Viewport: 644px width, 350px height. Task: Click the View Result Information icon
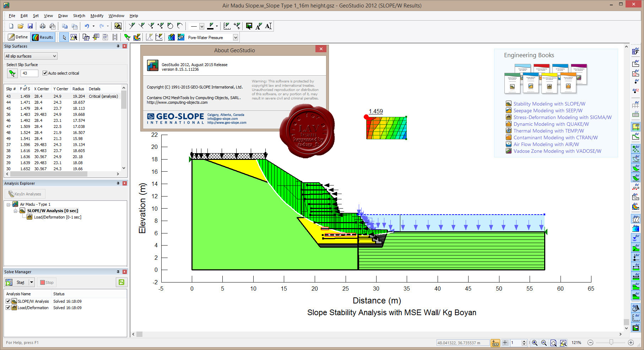(x=86, y=37)
